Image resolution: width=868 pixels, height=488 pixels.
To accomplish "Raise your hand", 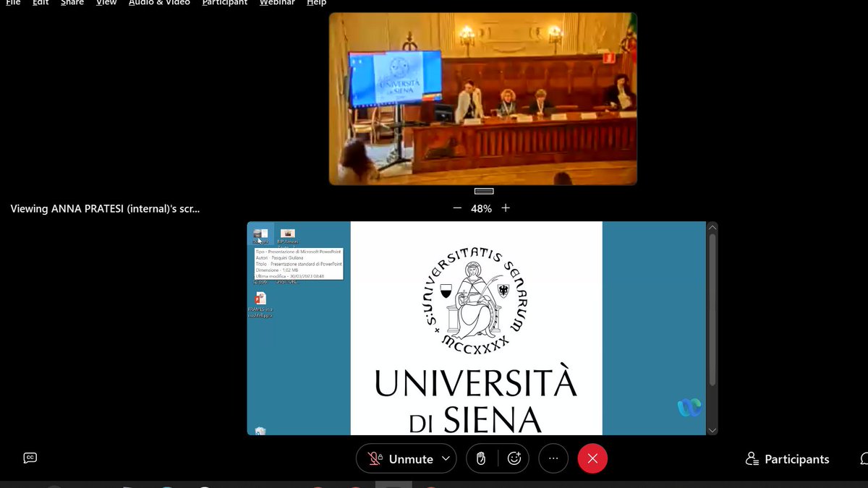I will coord(481,458).
